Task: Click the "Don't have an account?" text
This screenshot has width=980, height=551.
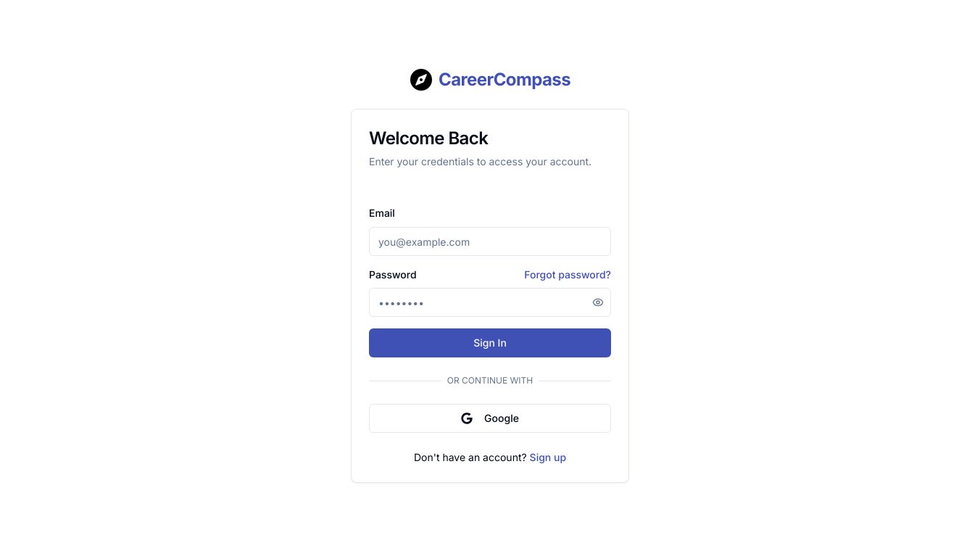Action: click(x=470, y=457)
